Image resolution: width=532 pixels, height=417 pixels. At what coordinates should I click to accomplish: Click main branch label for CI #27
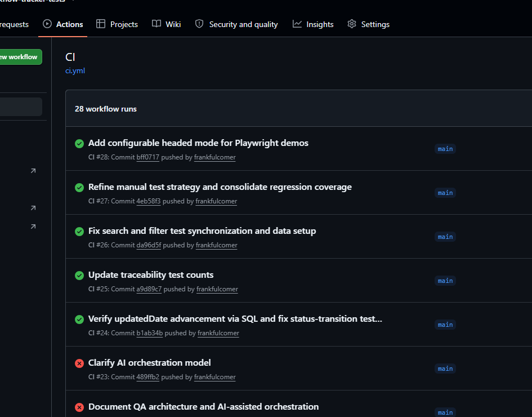point(445,193)
